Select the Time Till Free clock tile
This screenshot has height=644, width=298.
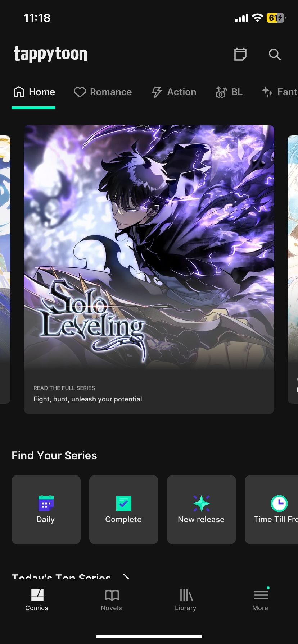click(271, 510)
